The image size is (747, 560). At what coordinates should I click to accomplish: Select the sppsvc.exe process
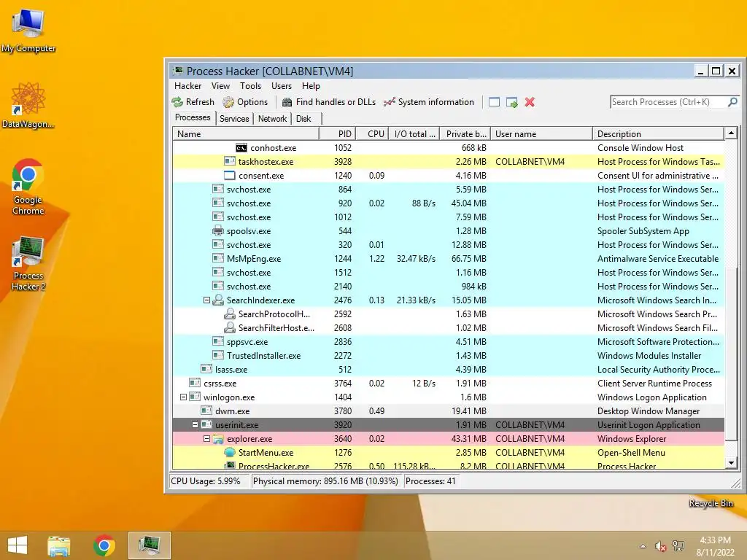click(x=449, y=342)
